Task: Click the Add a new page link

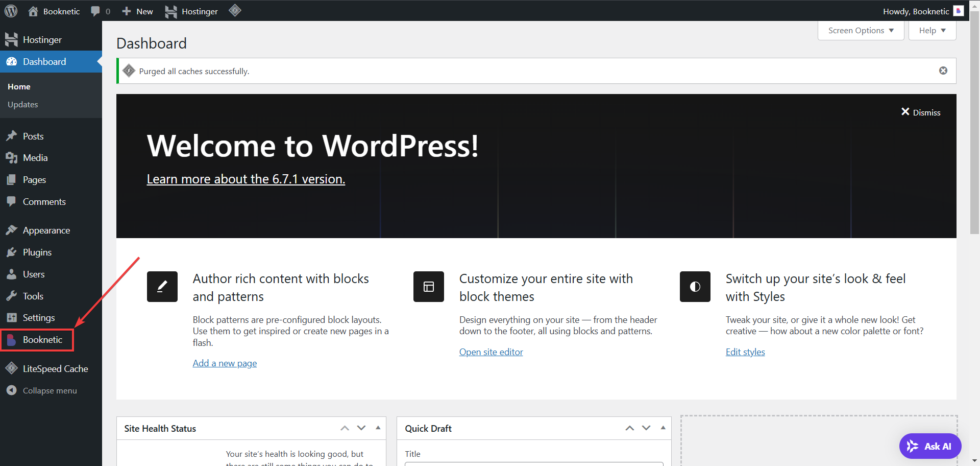Action: [225, 363]
